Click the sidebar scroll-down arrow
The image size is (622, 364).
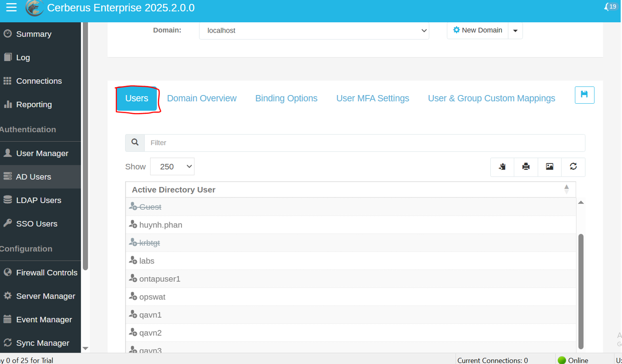point(85,348)
